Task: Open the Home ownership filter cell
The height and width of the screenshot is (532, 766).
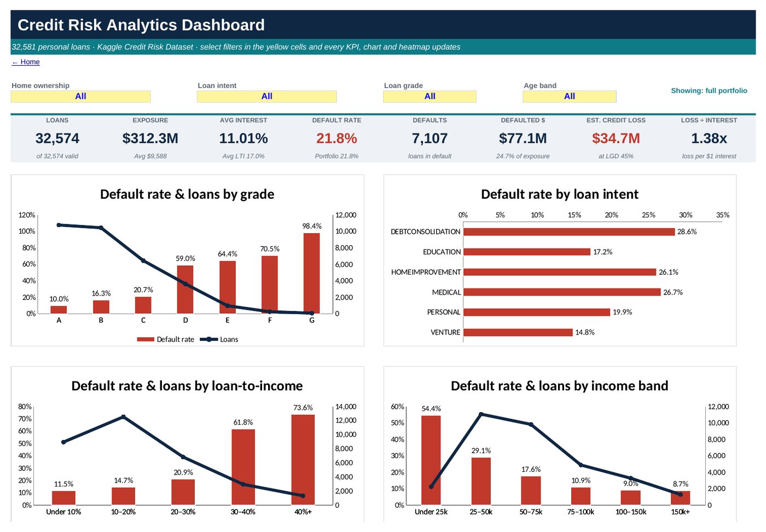Action: click(x=80, y=96)
